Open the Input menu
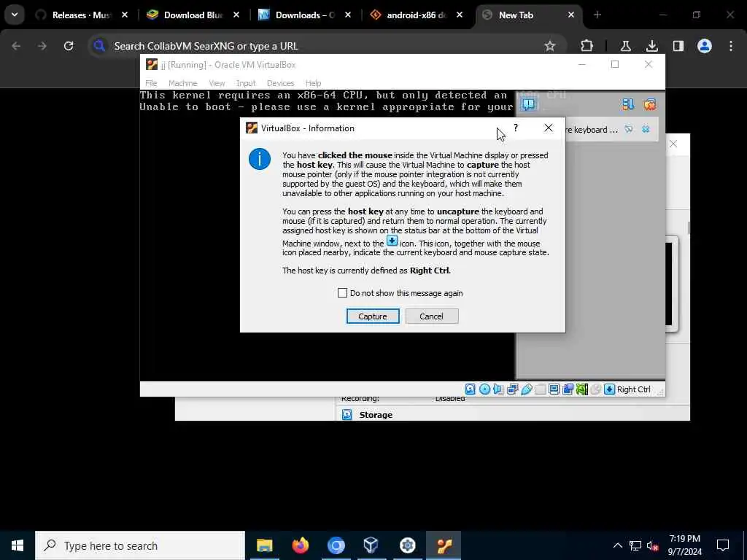The width and height of the screenshot is (747, 560). click(246, 83)
